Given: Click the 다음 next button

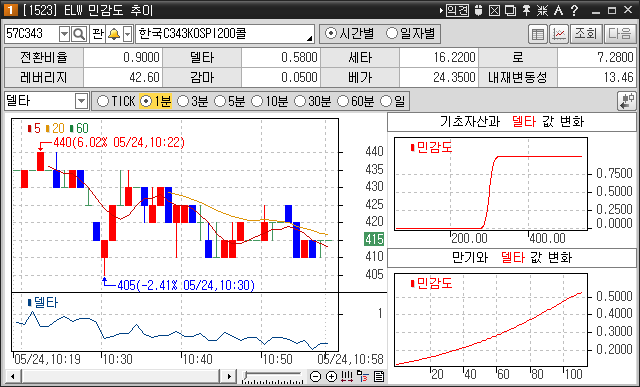Looking at the screenshot, I should click(x=619, y=34).
